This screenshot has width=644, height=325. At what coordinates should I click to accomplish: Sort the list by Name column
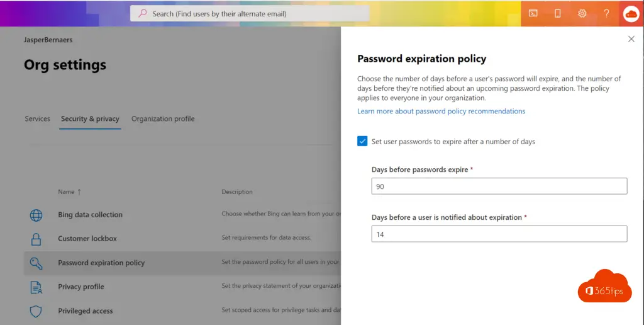click(69, 191)
